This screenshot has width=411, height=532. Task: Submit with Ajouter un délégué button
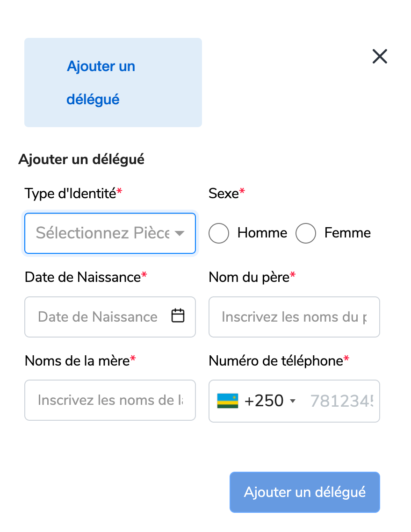[305, 492]
